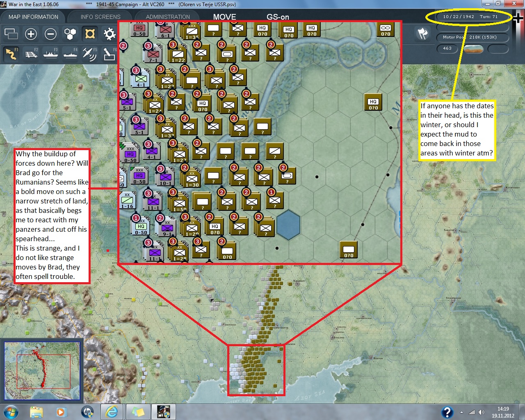The height and width of the screenshot is (420, 525).
Task: Click the War in the East taskbar icon
Action: 164,412
